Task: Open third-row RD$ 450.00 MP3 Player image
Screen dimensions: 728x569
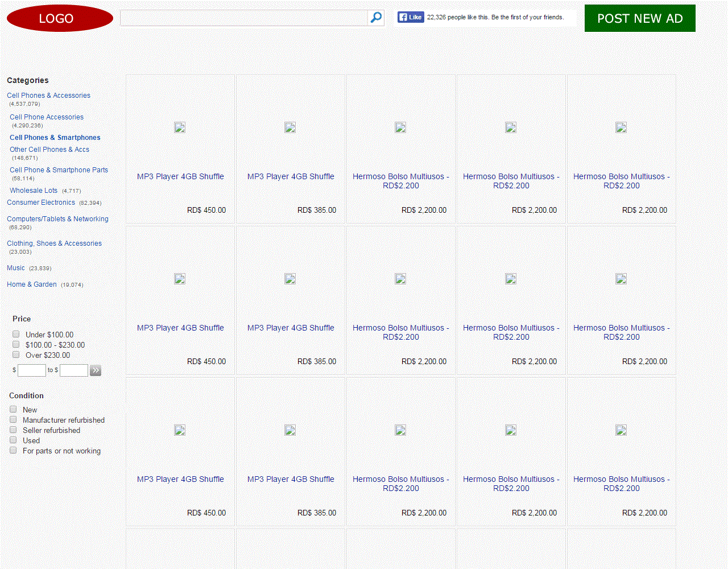Action: click(180, 430)
